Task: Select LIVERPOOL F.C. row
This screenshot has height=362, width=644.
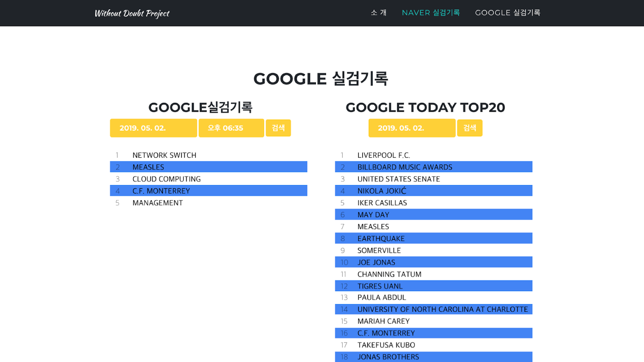Action: click(434, 155)
